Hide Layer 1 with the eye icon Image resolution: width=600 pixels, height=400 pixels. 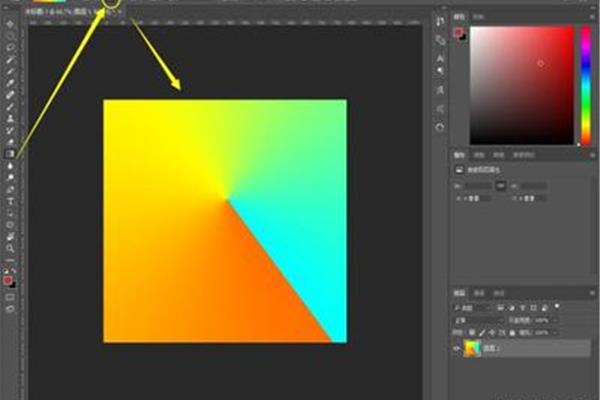pos(457,349)
